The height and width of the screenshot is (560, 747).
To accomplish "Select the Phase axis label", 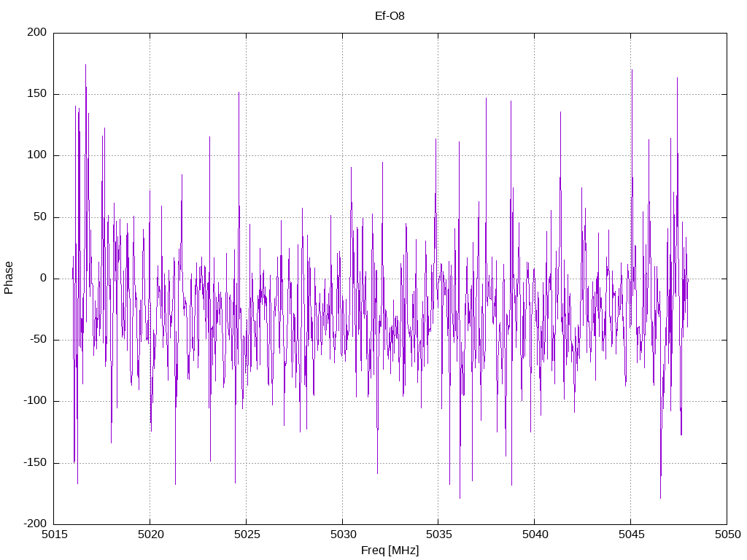I will [x=9, y=278].
